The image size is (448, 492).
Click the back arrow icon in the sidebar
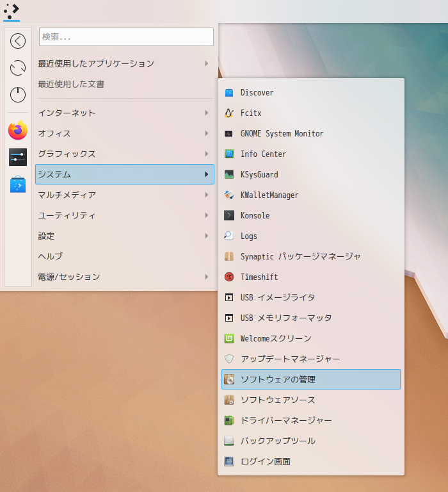tap(18, 41)
